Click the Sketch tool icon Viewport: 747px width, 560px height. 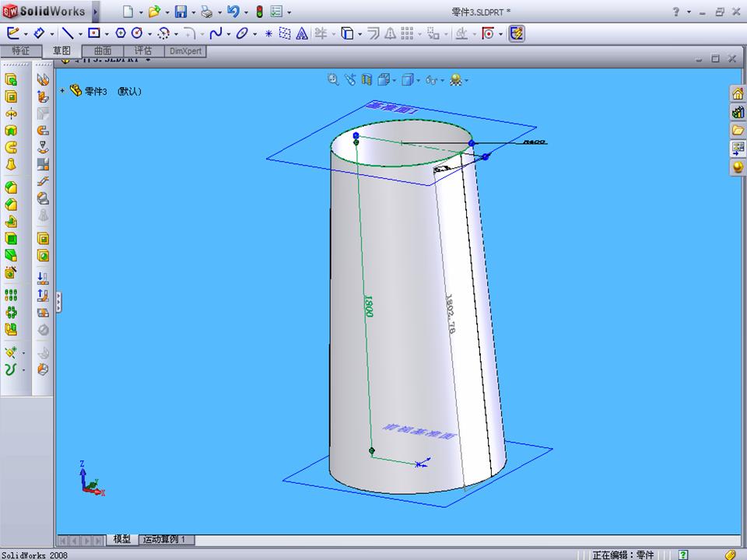13,33
